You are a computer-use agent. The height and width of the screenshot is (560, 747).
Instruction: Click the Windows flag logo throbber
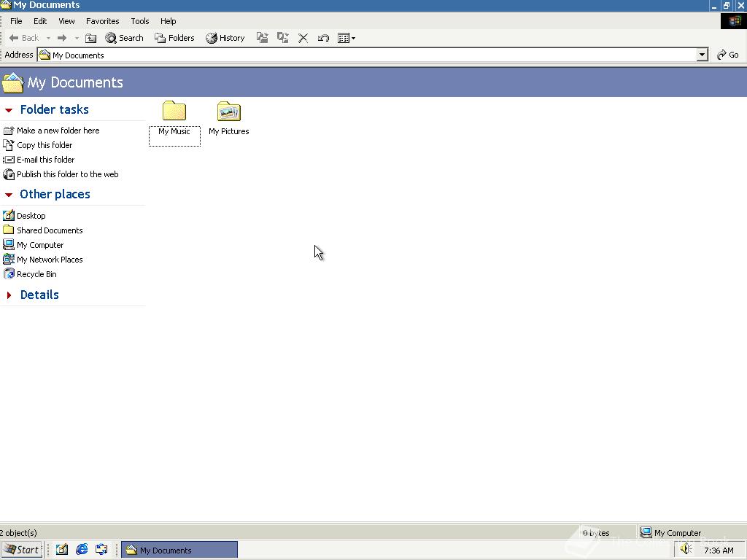[x=734, y=21]
